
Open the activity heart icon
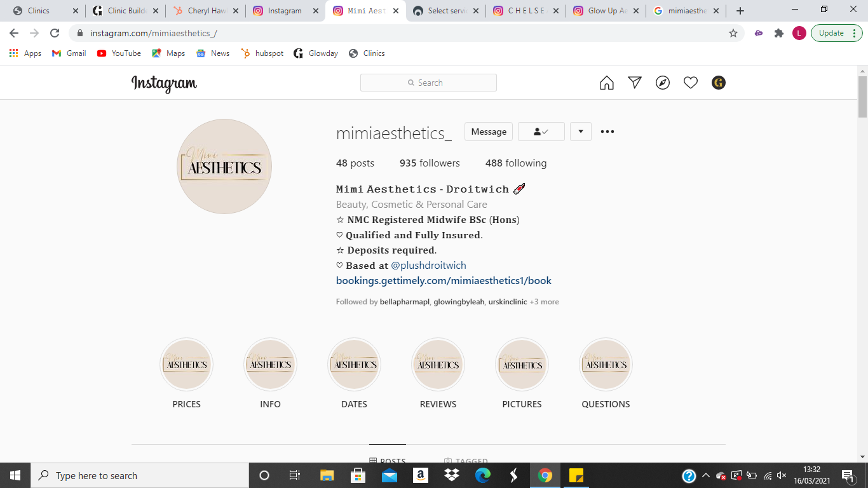[x=691, y=83]
